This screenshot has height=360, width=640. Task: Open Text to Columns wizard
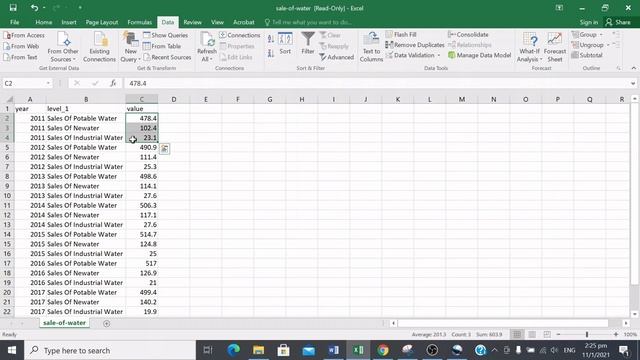[371, 47]
